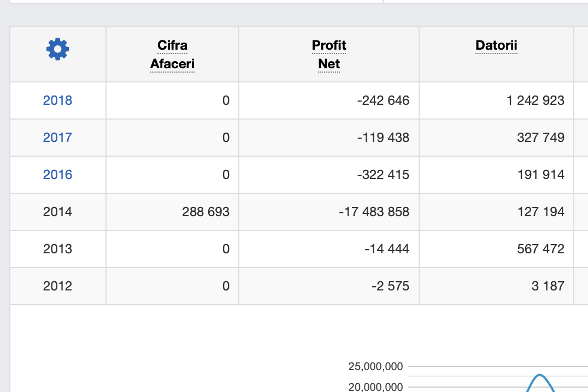Click the Cifra Afaceri column header

coord(172,55)
